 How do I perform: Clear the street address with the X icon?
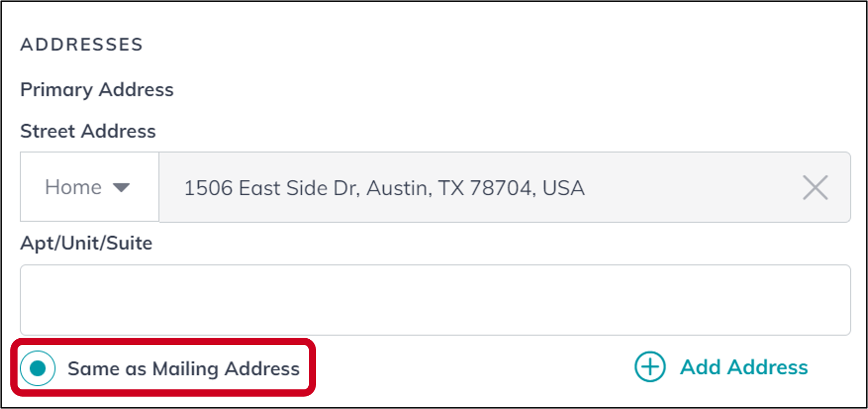point(815,187)
